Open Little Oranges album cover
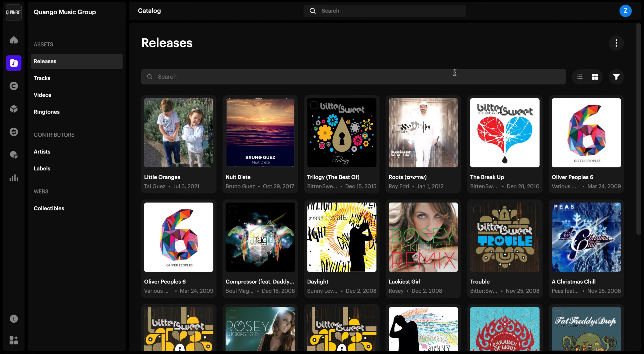 [x=179, y=133]
